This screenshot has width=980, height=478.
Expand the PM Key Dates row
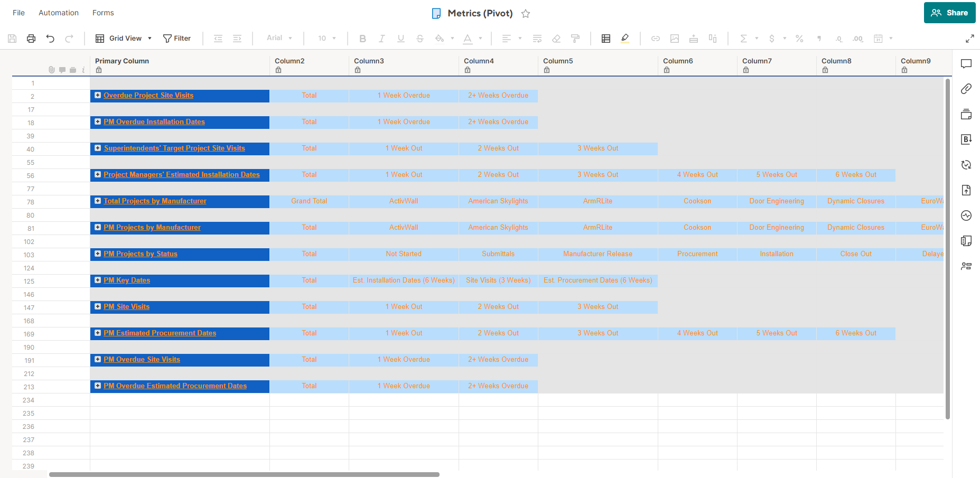98,280
